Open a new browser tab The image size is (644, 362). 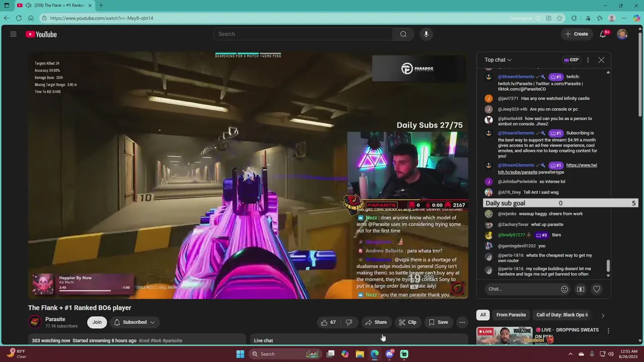pos(101,6)
